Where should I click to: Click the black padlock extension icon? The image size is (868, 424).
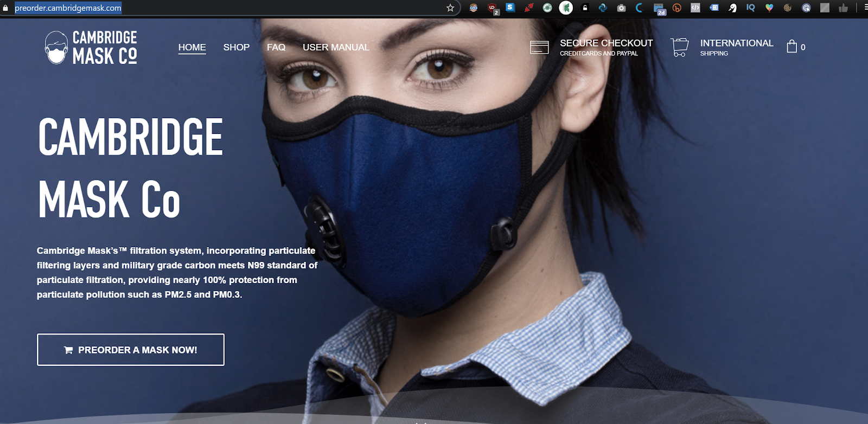[585, 8]
